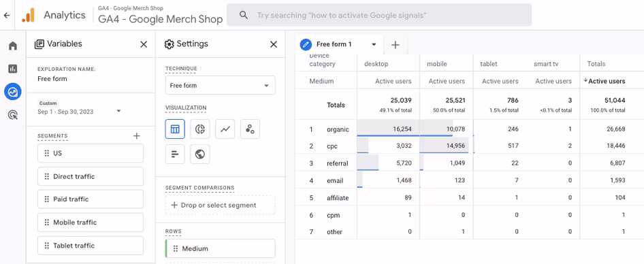Select the Geo map visualization
The height and width of the screenshot is (264, 644).
tap(200, 154)
